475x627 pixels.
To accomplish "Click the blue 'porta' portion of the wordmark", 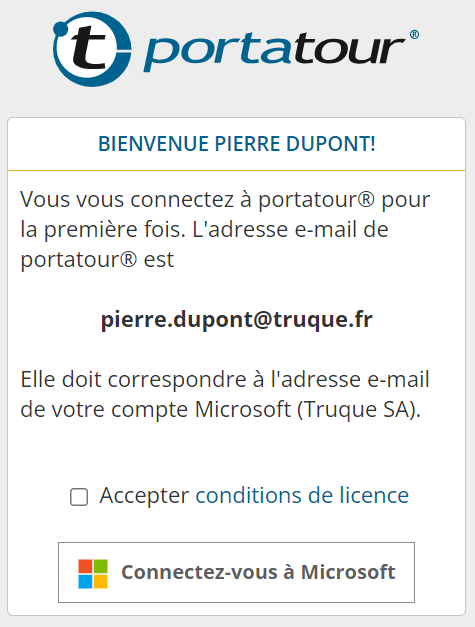I will point(217,51).
